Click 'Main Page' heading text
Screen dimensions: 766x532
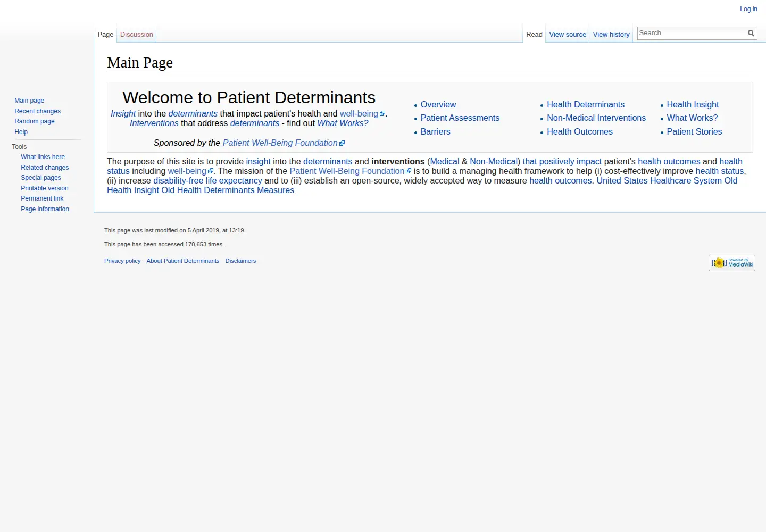(140, 63)
